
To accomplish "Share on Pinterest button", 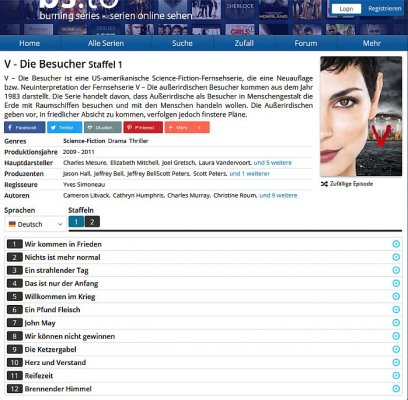I will [143, 127].
